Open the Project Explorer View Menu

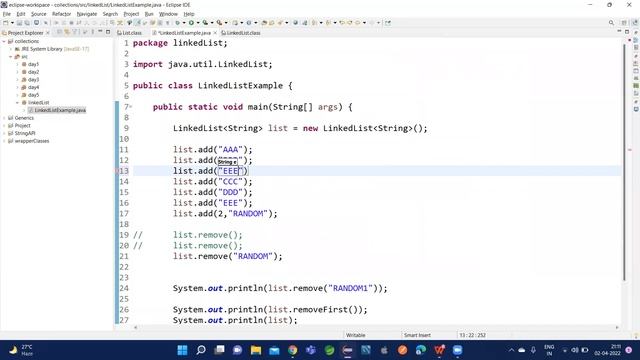92,32
